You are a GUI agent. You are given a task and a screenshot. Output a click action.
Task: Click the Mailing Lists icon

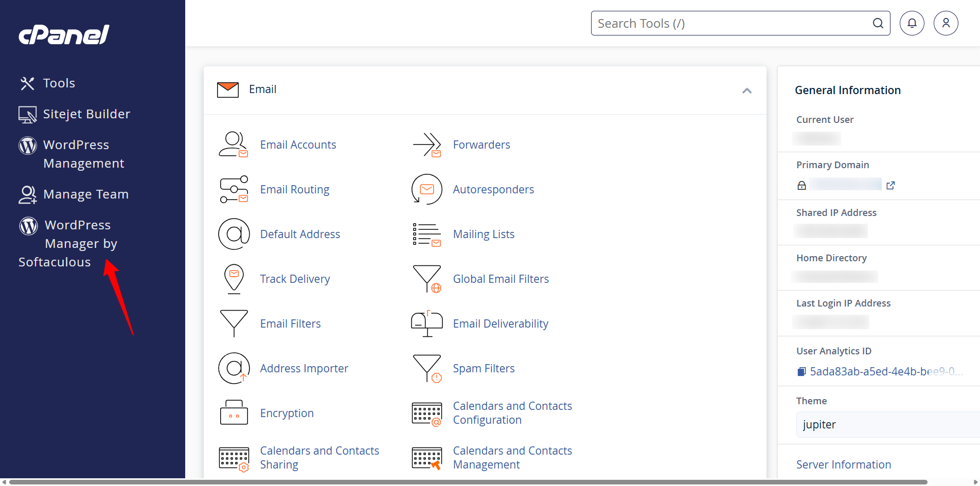[427, 235]
